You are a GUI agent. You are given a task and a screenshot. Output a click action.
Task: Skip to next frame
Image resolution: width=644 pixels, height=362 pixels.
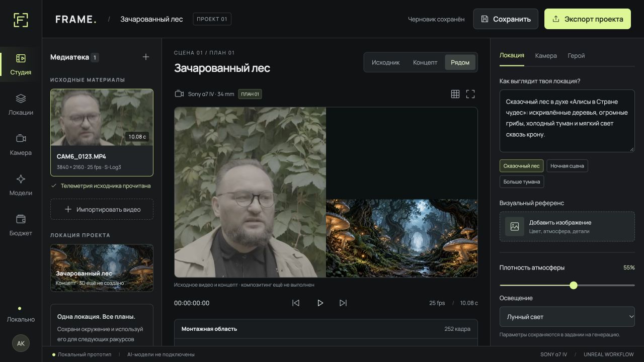click(343, 303)
